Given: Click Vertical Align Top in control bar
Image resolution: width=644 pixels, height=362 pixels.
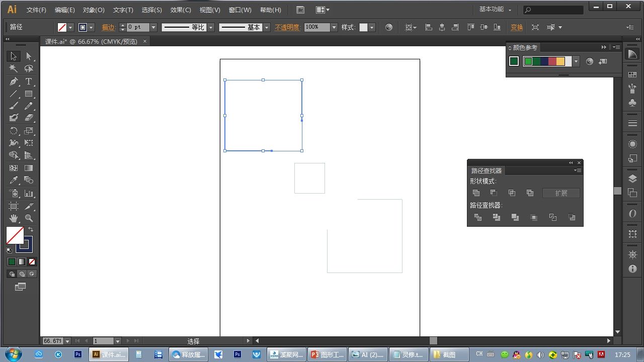Looking at the screenshot, I should click(x=471, y=27).
